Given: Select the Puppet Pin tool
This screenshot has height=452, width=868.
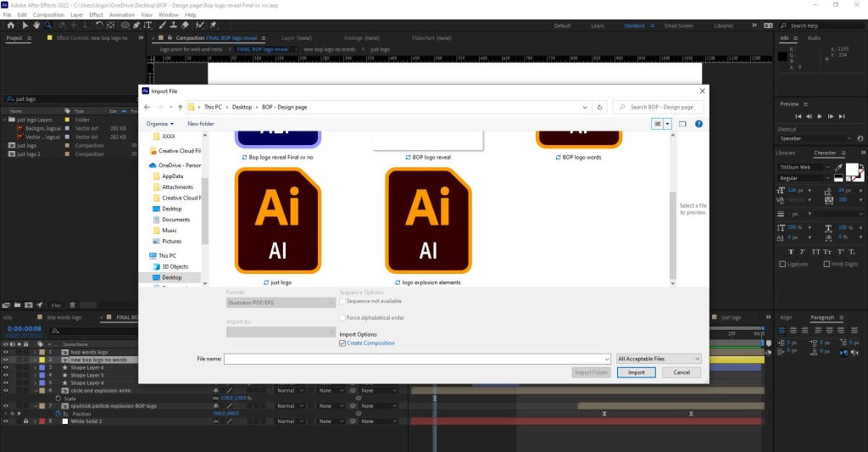Looking at the screenshot, I should click(213, 25).
